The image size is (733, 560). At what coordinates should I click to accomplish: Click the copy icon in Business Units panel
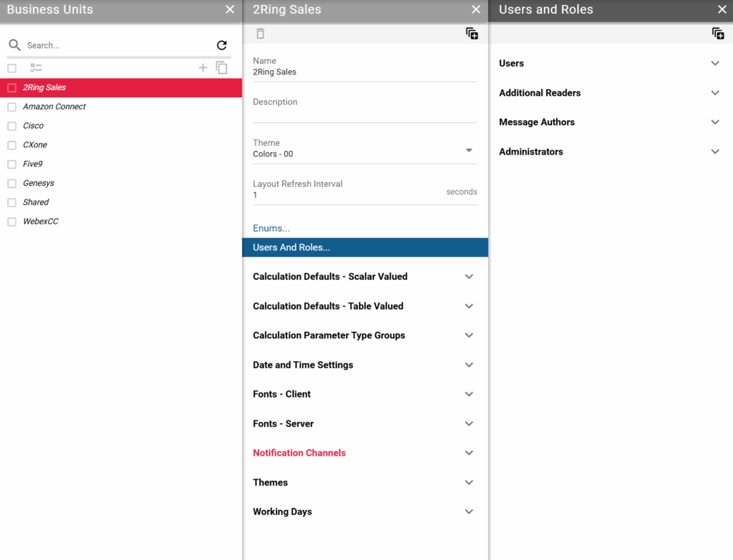point(222,67)
